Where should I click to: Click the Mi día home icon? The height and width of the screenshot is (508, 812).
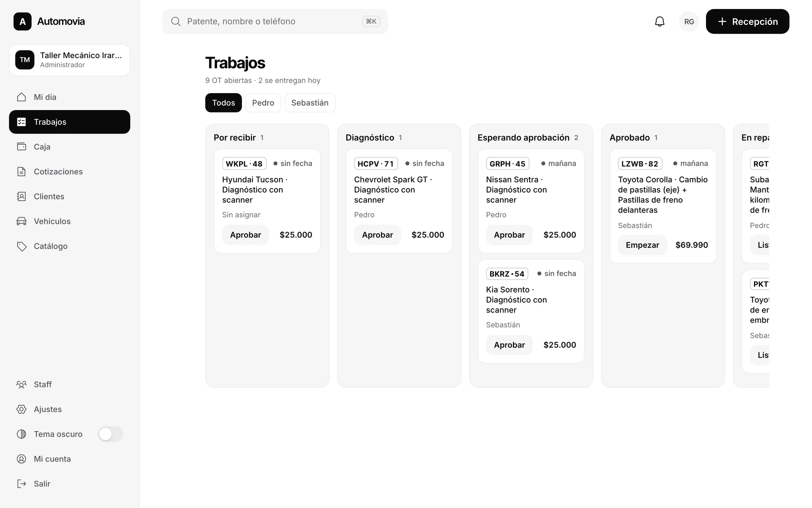pos(22,97)
